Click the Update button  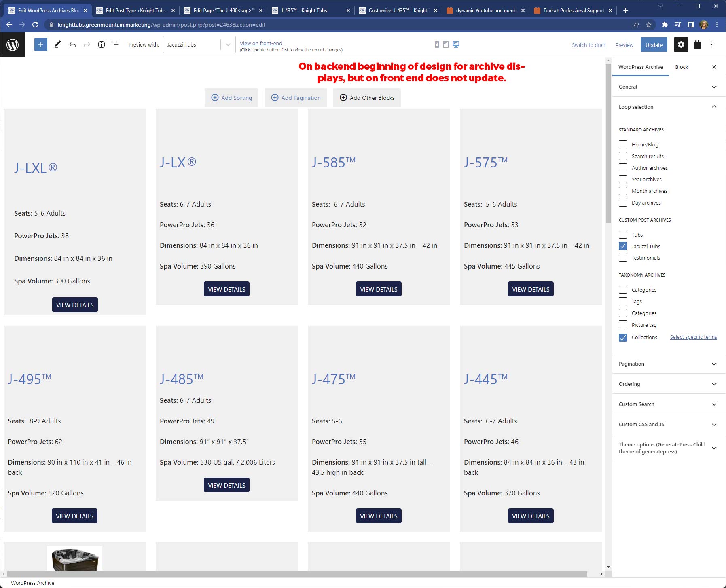pyautogui.click(x=654, y=45)
